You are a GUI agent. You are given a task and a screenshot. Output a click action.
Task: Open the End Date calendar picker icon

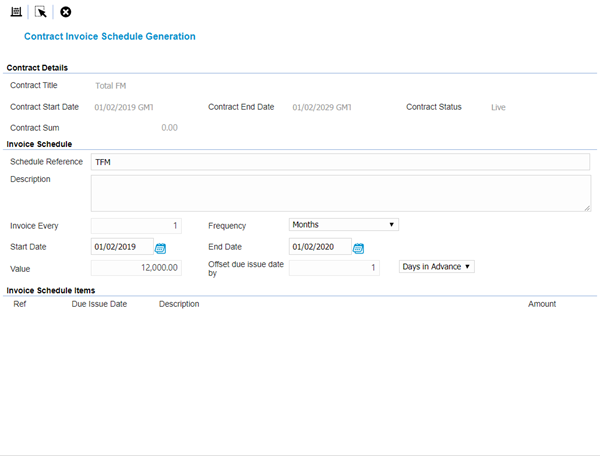(358, 248)
